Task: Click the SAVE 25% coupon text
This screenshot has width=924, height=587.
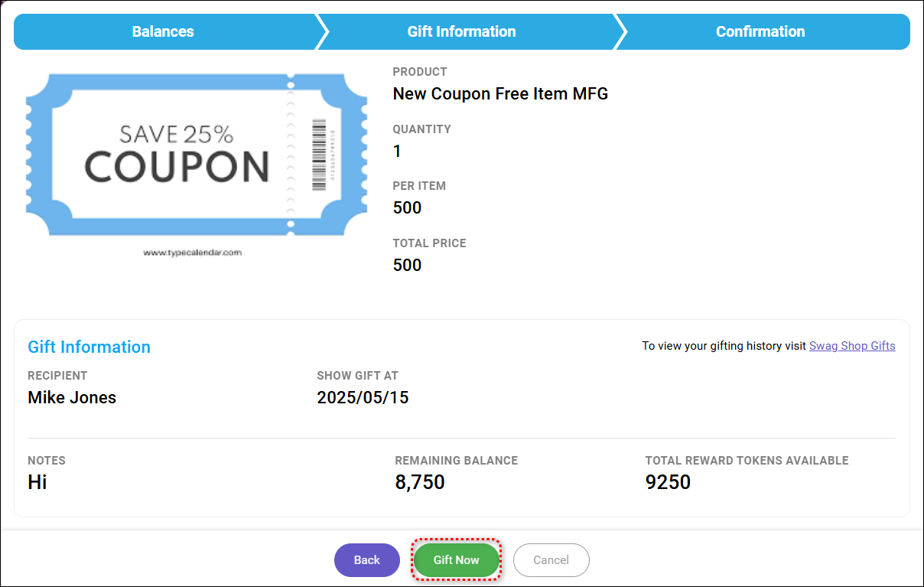Action: pos(177,135)
